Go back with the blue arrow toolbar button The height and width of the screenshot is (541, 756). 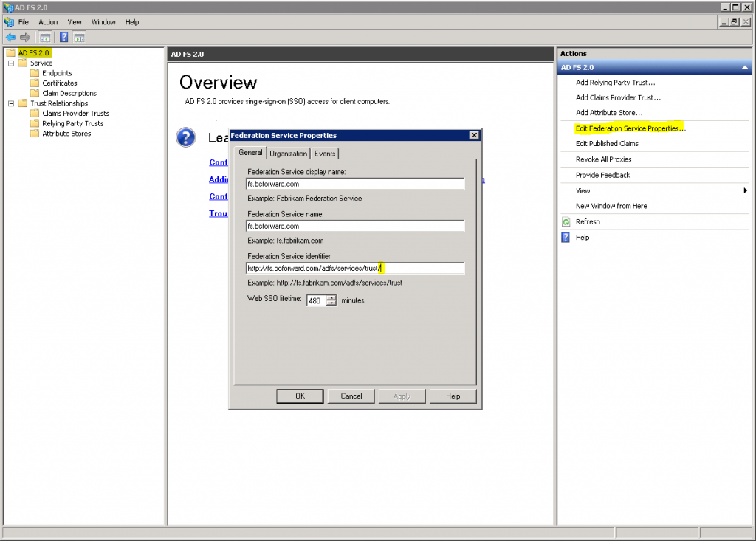pyautogui.click(x=10, y=38)
